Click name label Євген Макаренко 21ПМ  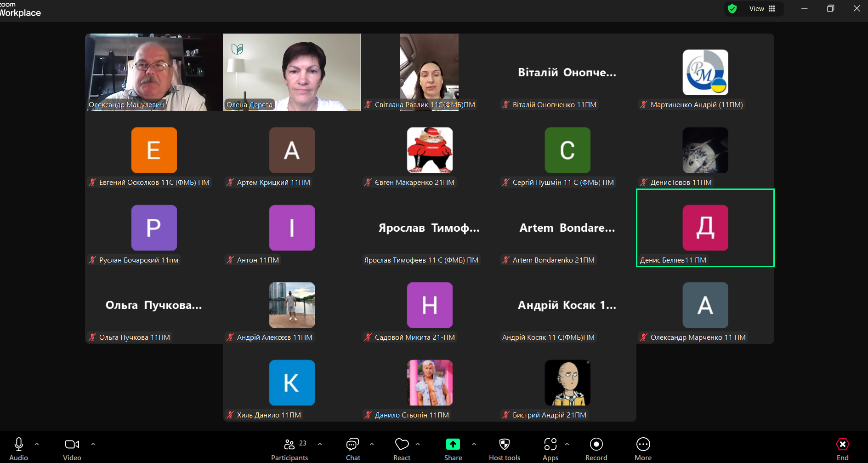click(414, 183)
